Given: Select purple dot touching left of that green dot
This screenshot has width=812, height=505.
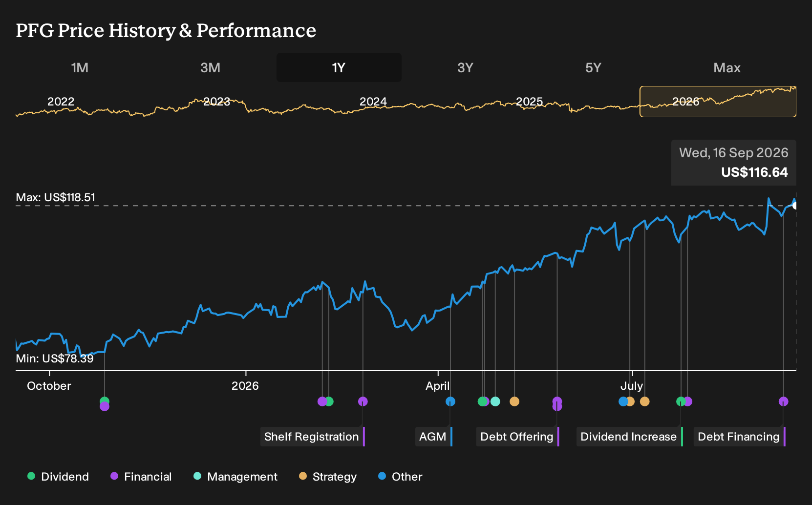Looking at the screenshot, I should [x=322, y=401].
